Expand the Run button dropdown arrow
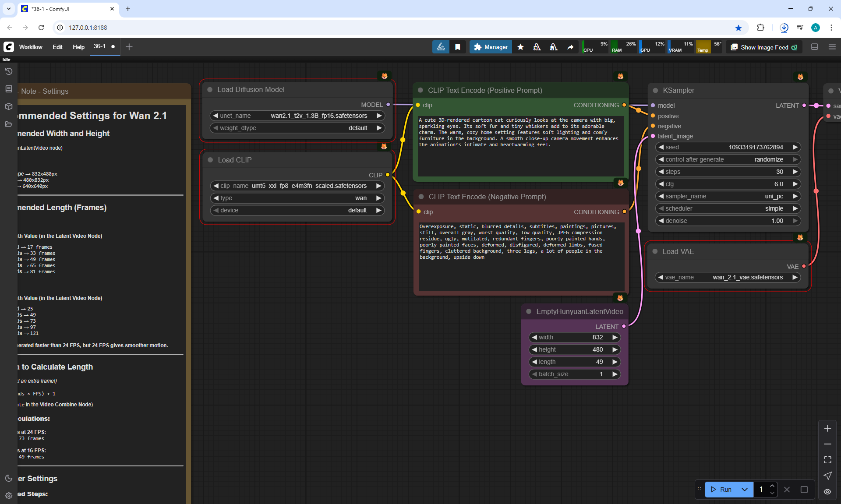 tap(744, 490)
